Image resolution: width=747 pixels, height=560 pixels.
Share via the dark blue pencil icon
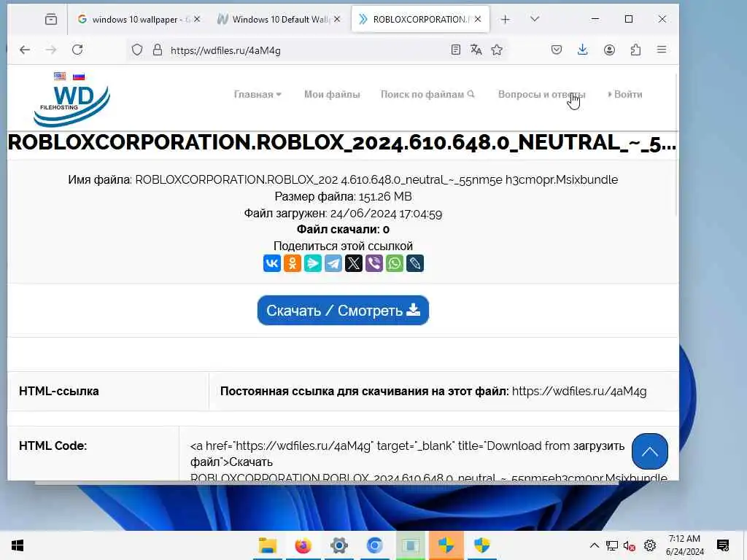coord(415,263)
